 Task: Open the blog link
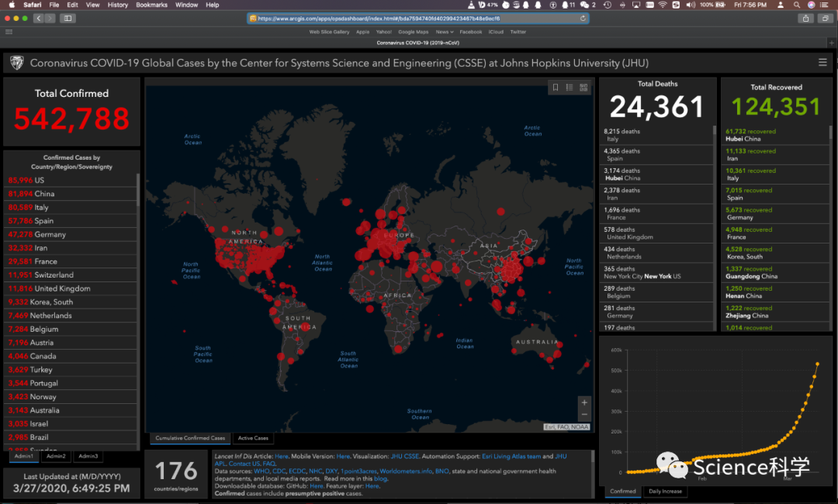[x=380, y=479]
